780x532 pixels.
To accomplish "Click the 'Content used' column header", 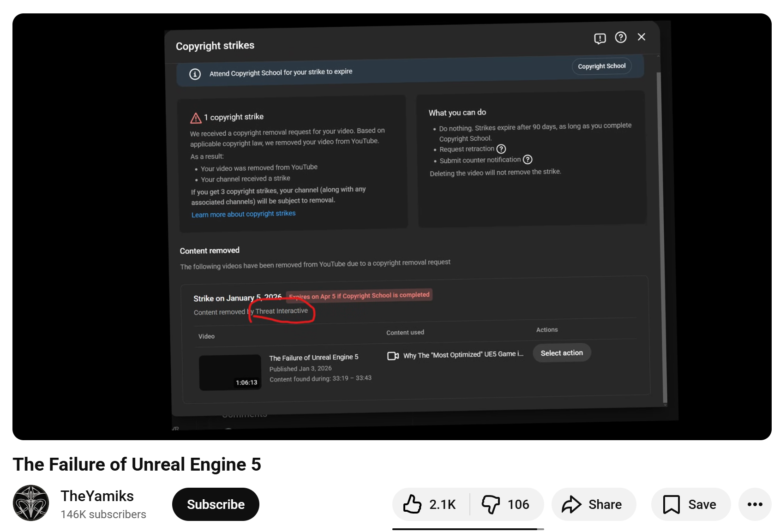I will pyautogui.click(x=405, y=332).
